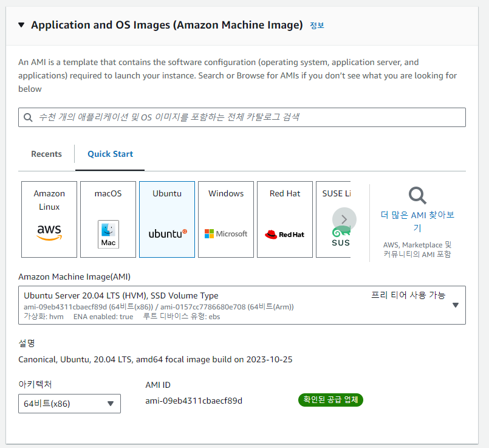Open 더 많은 AMI 찾아보기 link
Viewport: 489px width, 448px height.
tap(417, 221)
